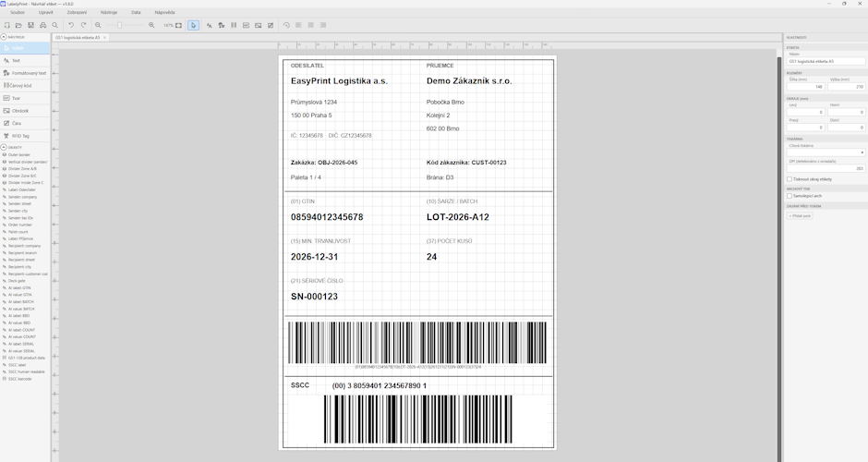
Task: Activate the selection pointer toolbar icon
Action: click(x=193, y=25)
